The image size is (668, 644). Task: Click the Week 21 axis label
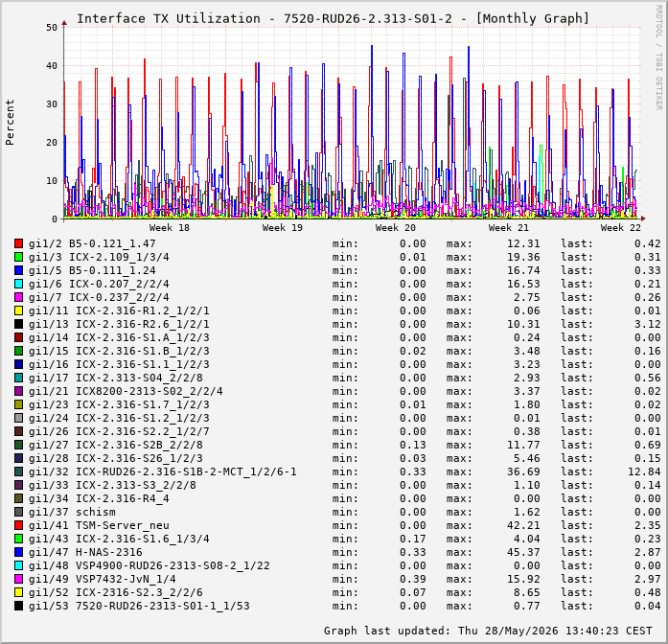point(508,228)
